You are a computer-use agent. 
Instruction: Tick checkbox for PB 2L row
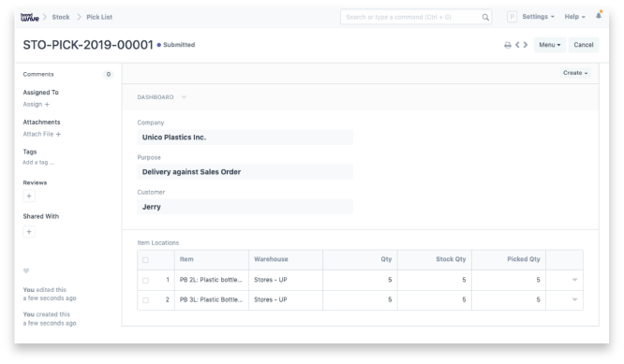pyautogui.click(x=145, y=280)
